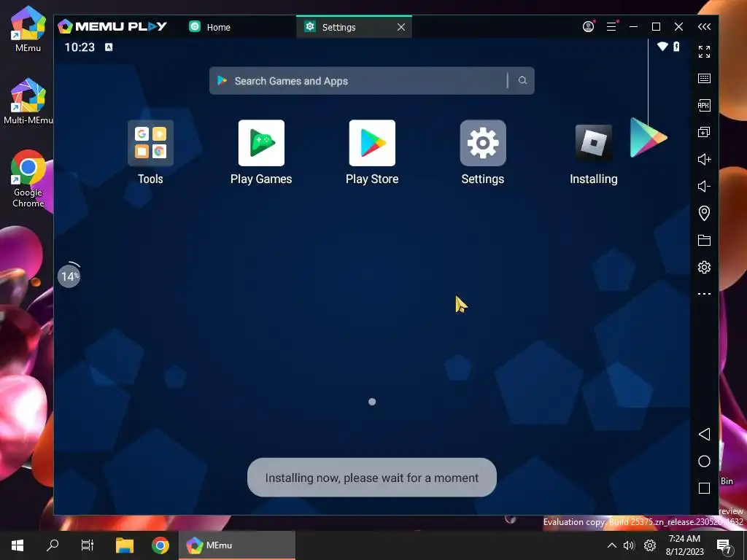Collapse the sidebar with triple chevron
This screenshot has width=747, height=560.
704,27
